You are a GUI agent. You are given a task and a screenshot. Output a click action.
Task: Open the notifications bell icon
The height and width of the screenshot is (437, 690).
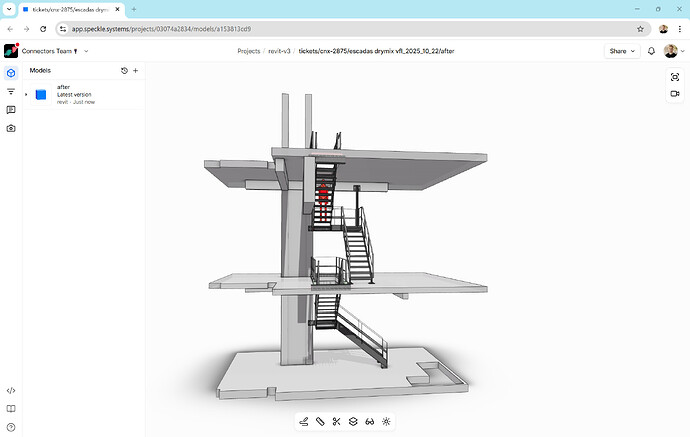coord(651,51)
